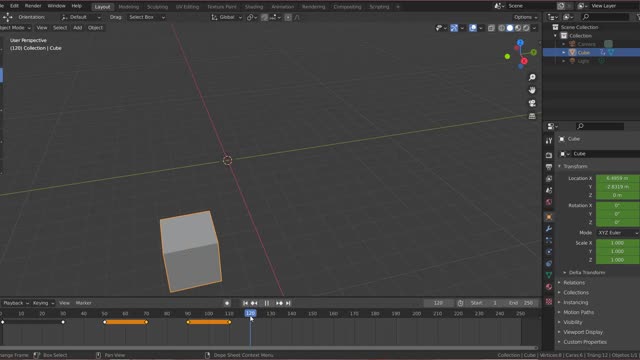Viewport: 640px width, 360px height.
Task: Open the Modifiers wrench tab icon
Action: [x=549, y=229]
